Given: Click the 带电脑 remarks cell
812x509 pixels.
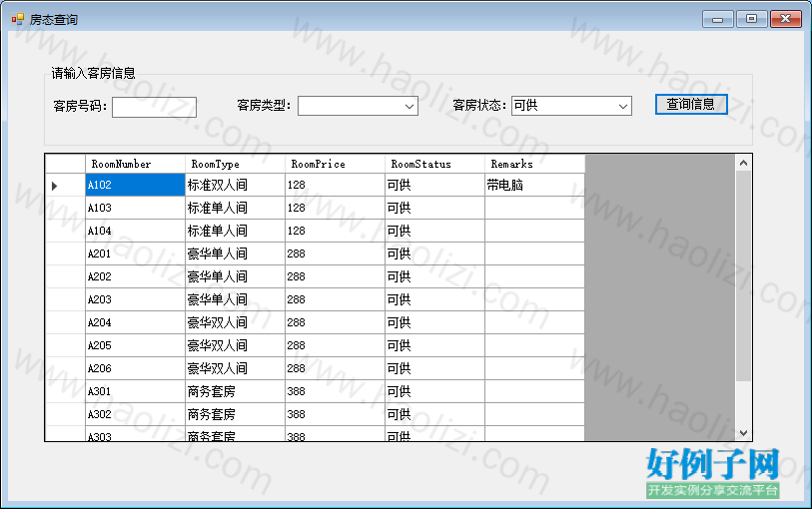Looking at the screenshot, I should click(x=535, y=186).
